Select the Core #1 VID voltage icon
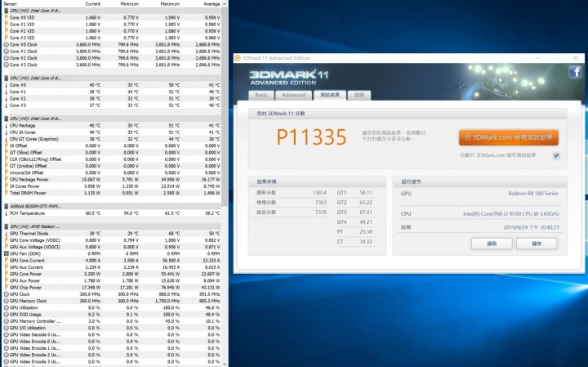This screenshot has height=367, width=588. pos(6,25)
